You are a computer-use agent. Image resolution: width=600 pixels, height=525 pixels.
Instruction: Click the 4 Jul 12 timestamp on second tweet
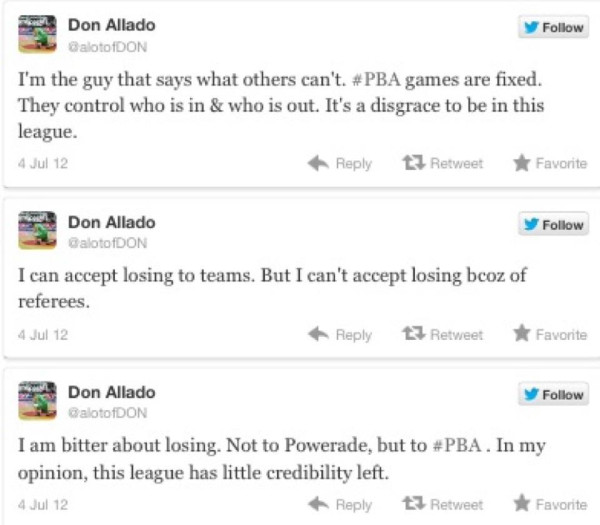point(43,335)
